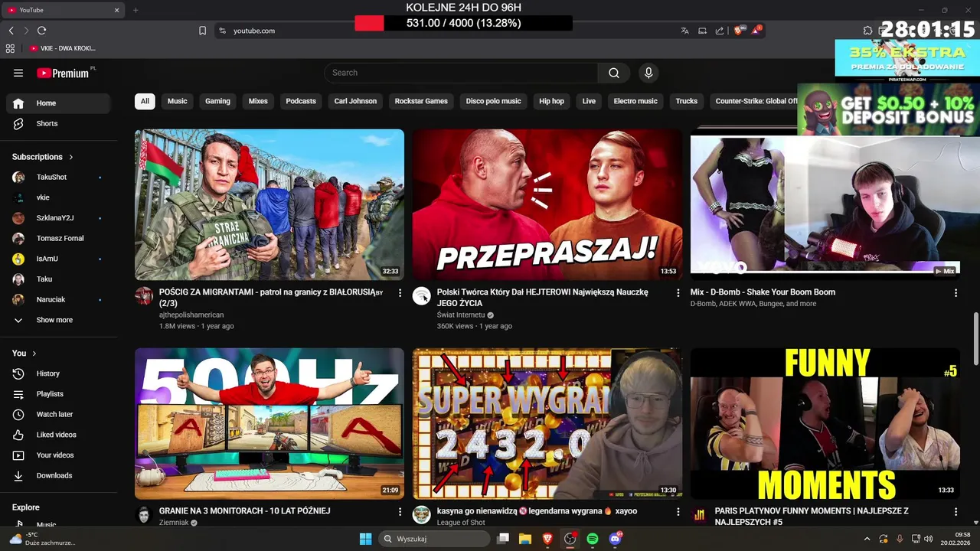The height and width of the screenshot is (551, 980).
Task: Open Tomasz Fornal subscription channel
Action: (x=58, y=238)
